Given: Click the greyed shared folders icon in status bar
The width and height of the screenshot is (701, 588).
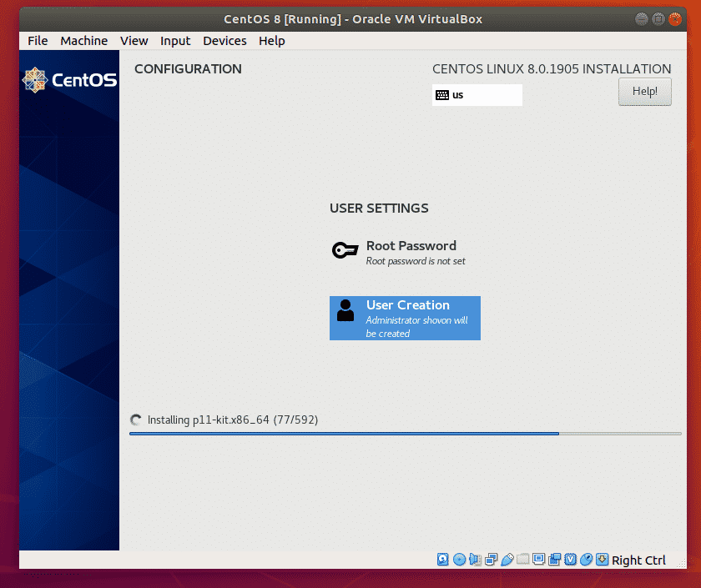Looking at the screenshot, I should point(522,559).
